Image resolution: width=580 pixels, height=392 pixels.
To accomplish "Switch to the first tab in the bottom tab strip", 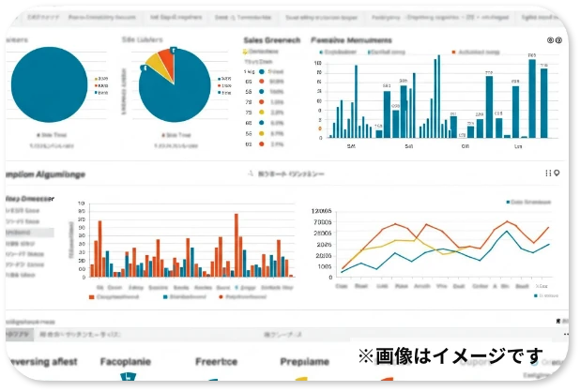I will pos(19,334).
